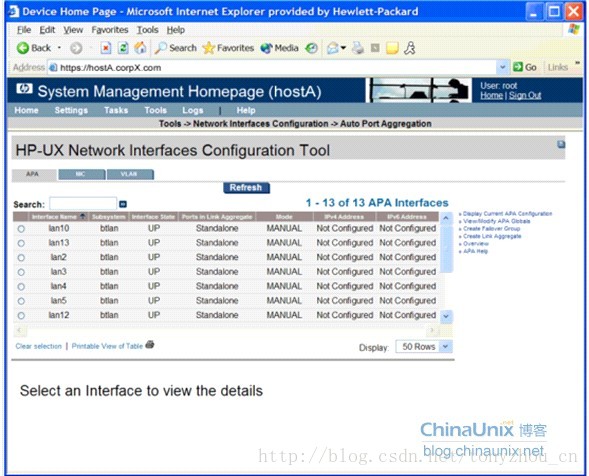The width and height of the screenshot is (589, 476).
Task: Select the lan3 radio button
Action: point(21,272)
